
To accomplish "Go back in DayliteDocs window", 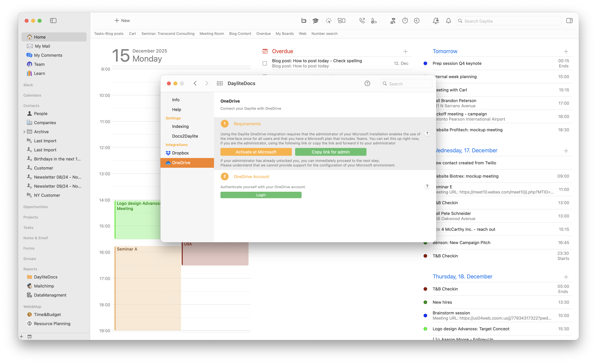I will coord(195,83).
